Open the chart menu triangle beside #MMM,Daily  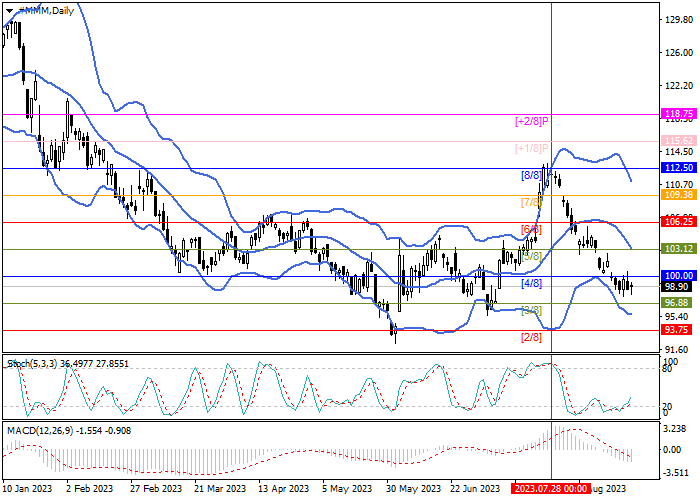tap(9, 11)
